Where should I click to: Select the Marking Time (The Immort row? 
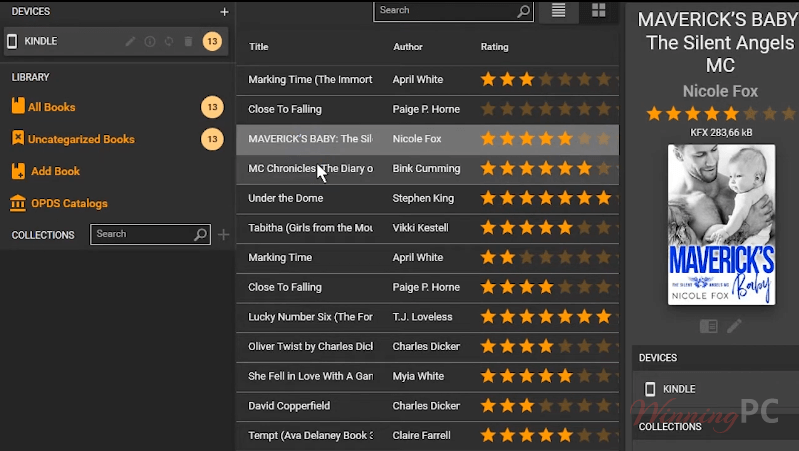point(428,79)
